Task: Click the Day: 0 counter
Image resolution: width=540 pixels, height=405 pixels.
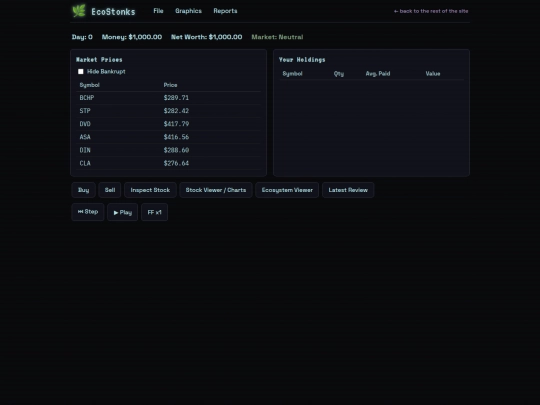Action: coord(82,37)
